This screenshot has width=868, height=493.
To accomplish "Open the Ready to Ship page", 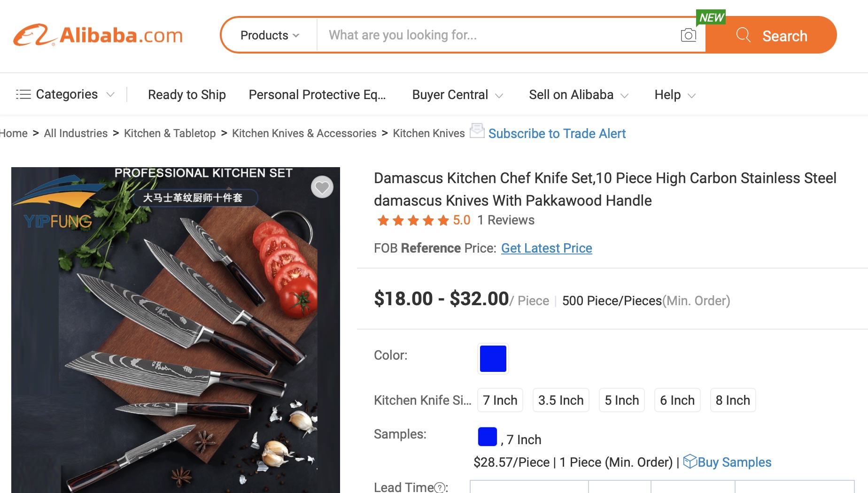I will click(x=187, y=95).
